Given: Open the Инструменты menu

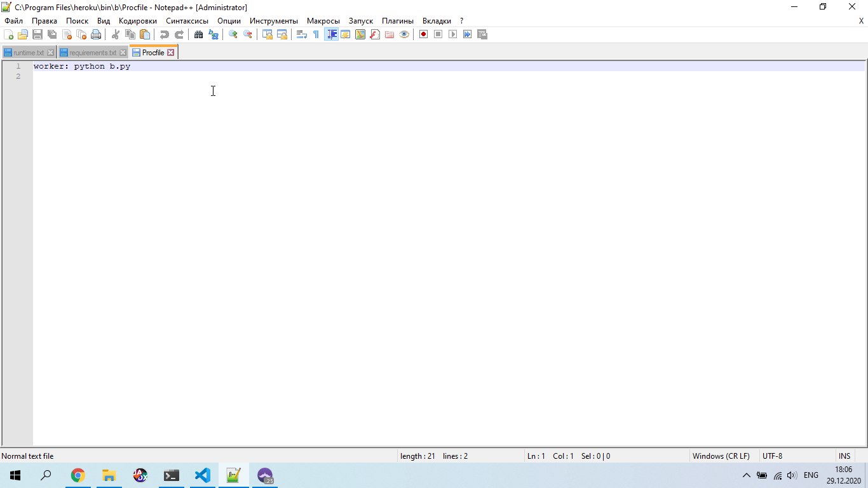Looking at the screenshot, I should pyautogui.click(x=274, y=21).
